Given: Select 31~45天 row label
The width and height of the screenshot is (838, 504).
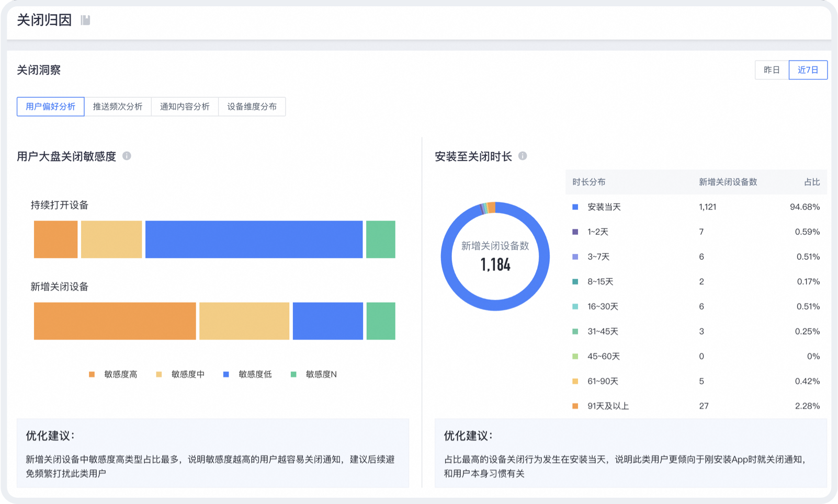Looking at the screenshot, I should 603,331.
